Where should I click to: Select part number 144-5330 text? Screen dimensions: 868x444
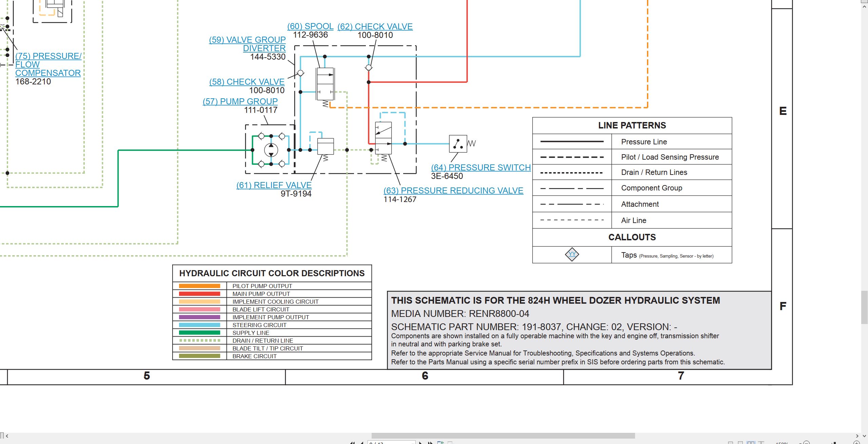268,57
